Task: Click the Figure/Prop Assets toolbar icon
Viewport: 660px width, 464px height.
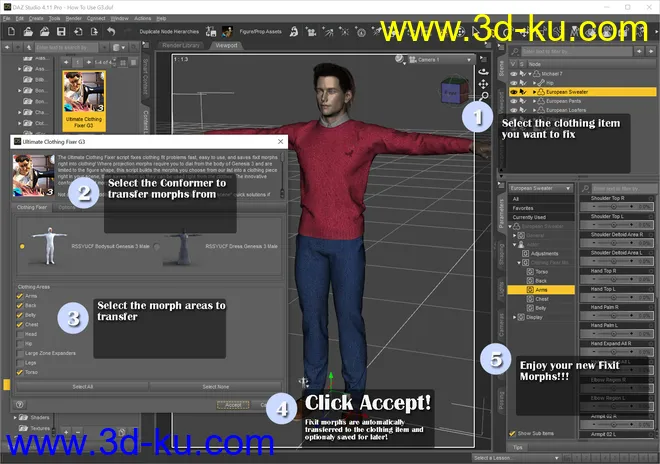Action: (227, 32)
